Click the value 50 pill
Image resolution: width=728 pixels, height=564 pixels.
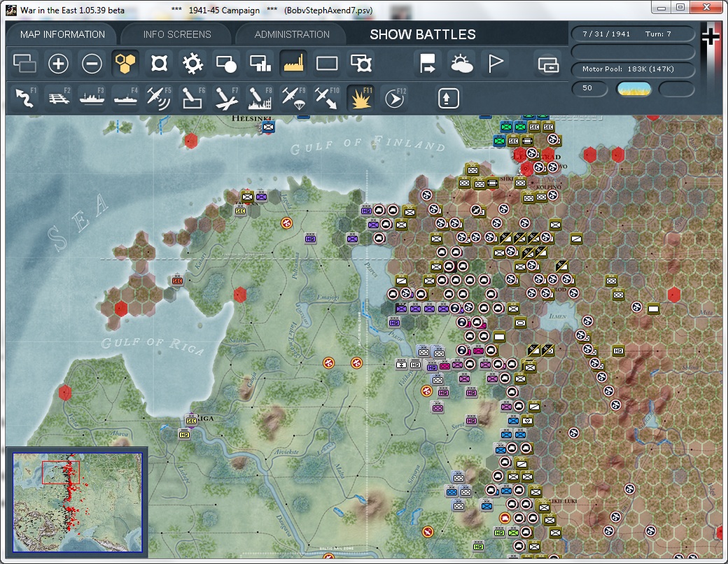pos(589,88)
